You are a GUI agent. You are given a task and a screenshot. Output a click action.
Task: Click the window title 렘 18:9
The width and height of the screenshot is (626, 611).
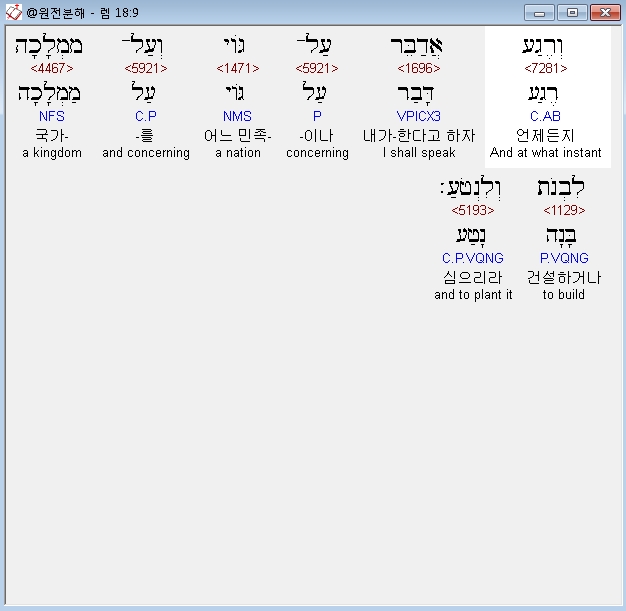click(119, 13)
